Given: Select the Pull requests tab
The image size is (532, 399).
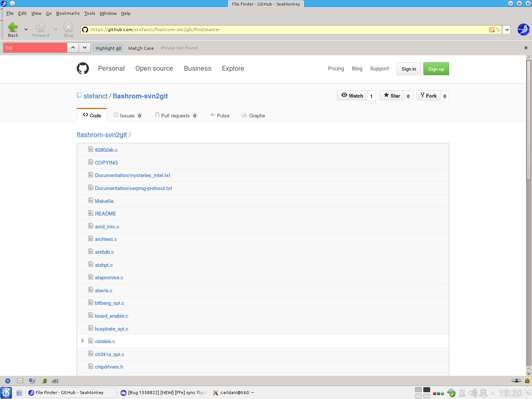Looking at the screenshot, I should 176,116.
